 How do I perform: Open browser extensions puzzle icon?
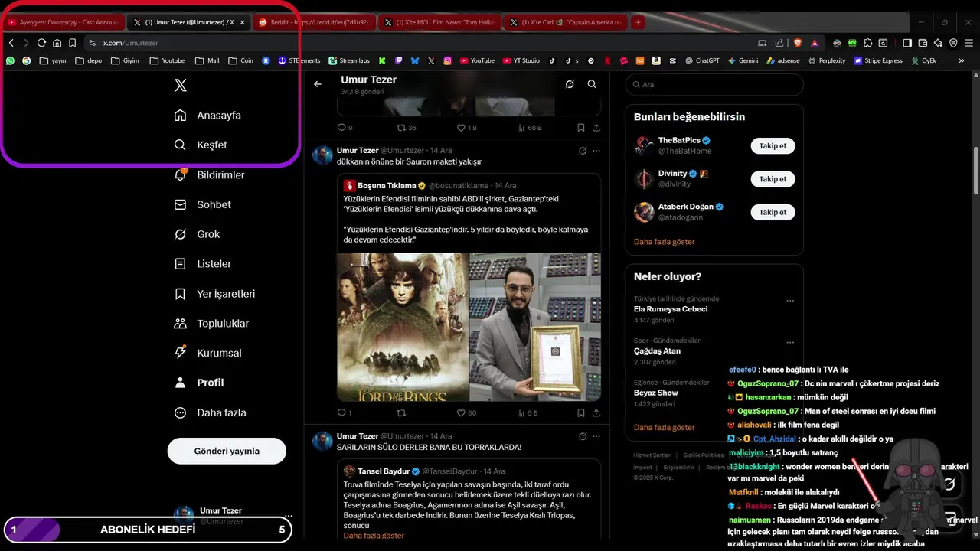[x=867, y=43]
